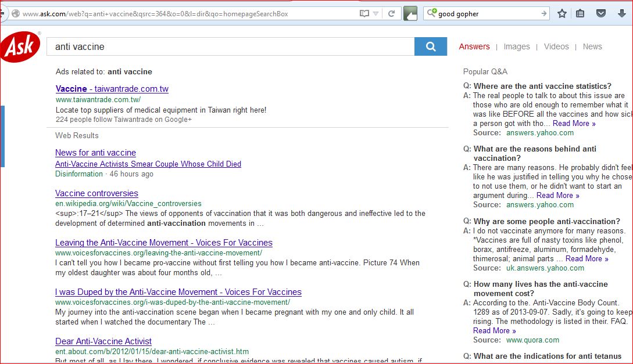633x364 pixels.
Task: Open 'I was Duped by the Anti-Vaccine Movement' result
Action: pos(178,292)
